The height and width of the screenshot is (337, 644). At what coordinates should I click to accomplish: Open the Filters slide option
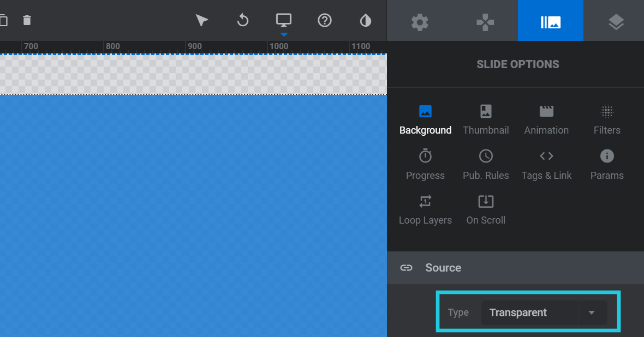[x=607, y=120]
